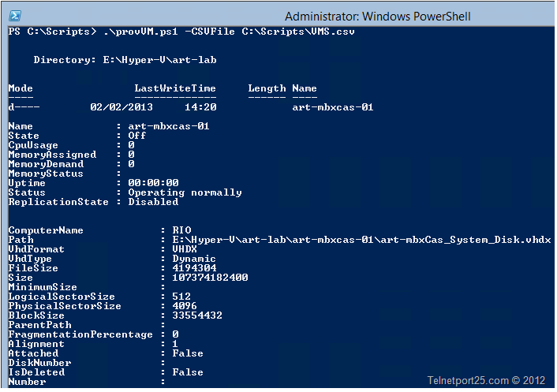This screenshot has width=557, height=392.
Task: Click the BlockSize value 33554432
Action: (x=197, y=315)
